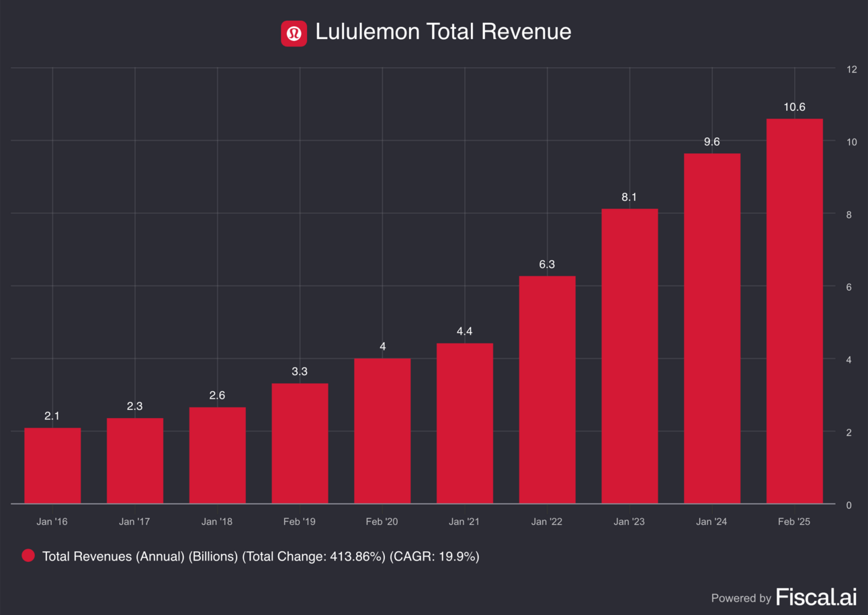Click the y-axis tick label "6"
The width and height of the screenshot is (868, 615).
(x=850, y=288)
